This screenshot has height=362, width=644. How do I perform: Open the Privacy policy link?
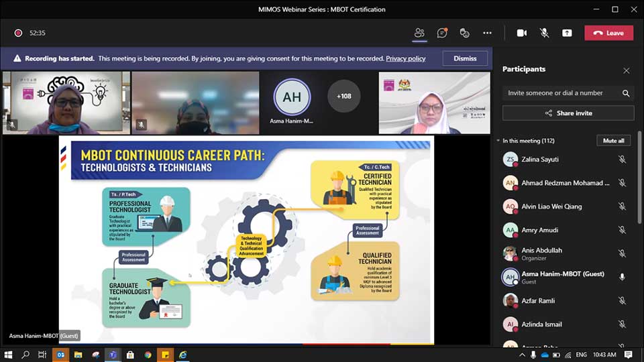coord(405,59)
